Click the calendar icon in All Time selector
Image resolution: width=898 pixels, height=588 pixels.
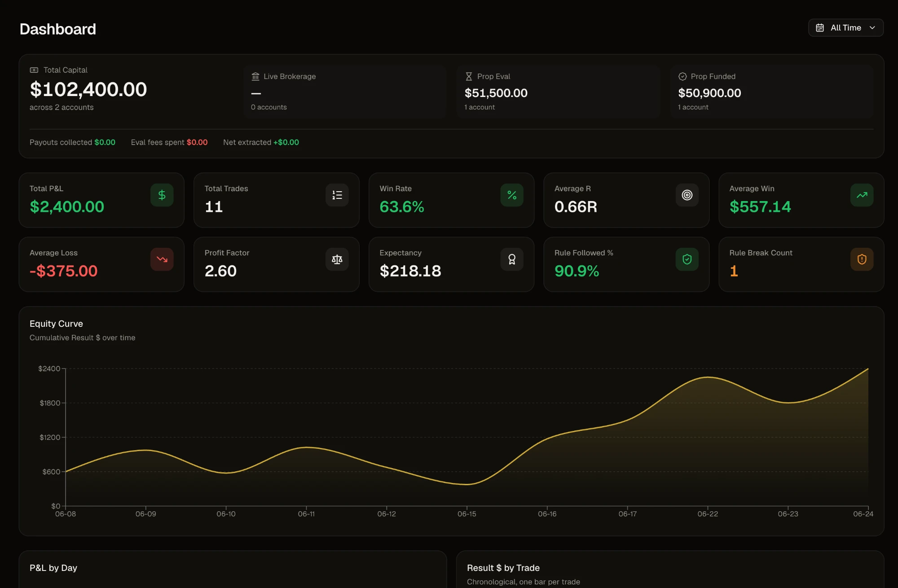[820, 28]
